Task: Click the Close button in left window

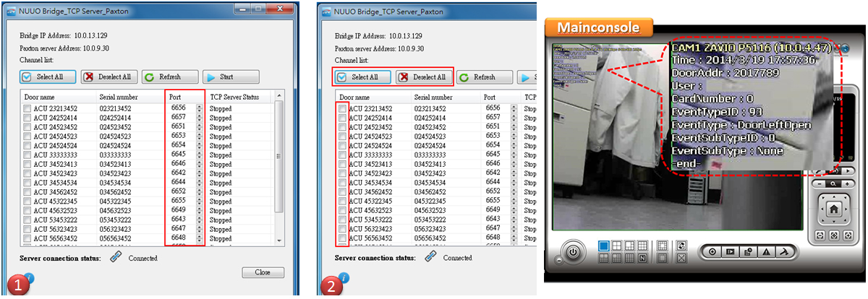Action: tap(262, 272)
